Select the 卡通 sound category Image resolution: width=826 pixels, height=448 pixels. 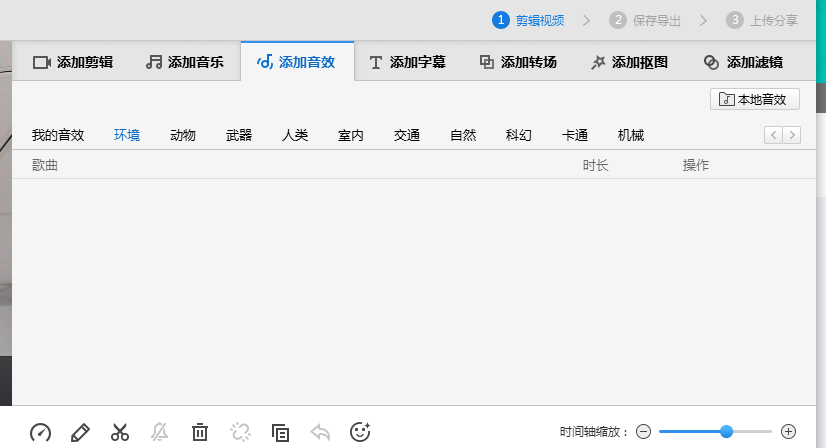tap(575, 135)
